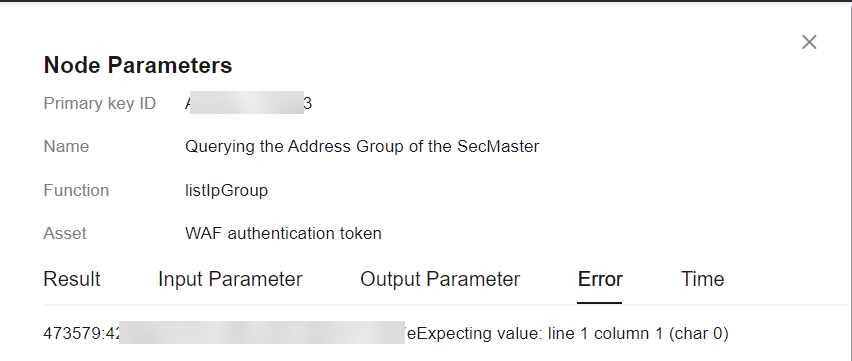Click the blurred portion of the error message
Image resolution: width=852 pixels, height=361 pixels.
[262, 332]
